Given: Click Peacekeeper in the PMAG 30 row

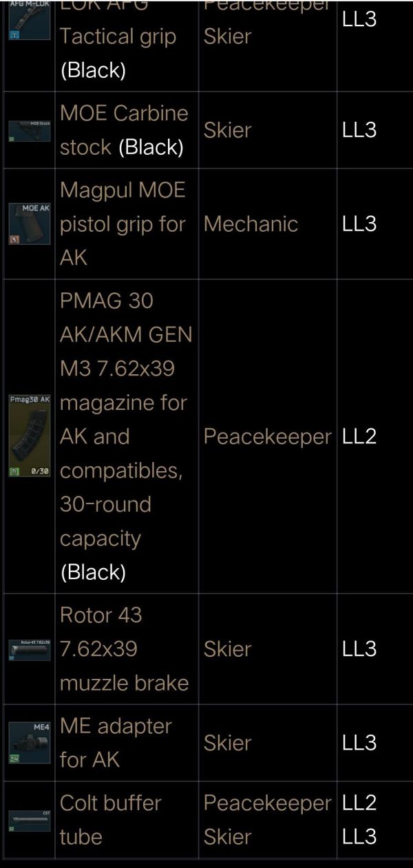Looking at the screenshot, I should pyautogui.click(x=267, y=436).
